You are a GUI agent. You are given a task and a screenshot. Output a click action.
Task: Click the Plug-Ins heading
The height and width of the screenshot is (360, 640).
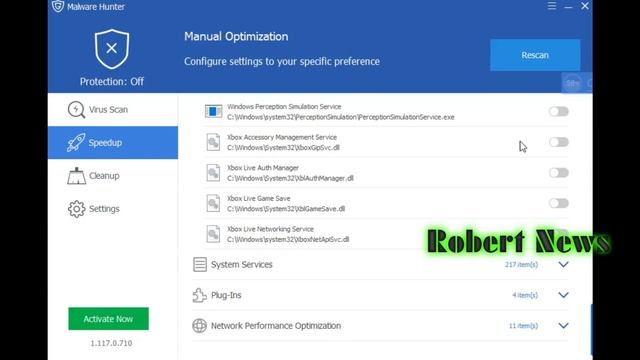226,295
